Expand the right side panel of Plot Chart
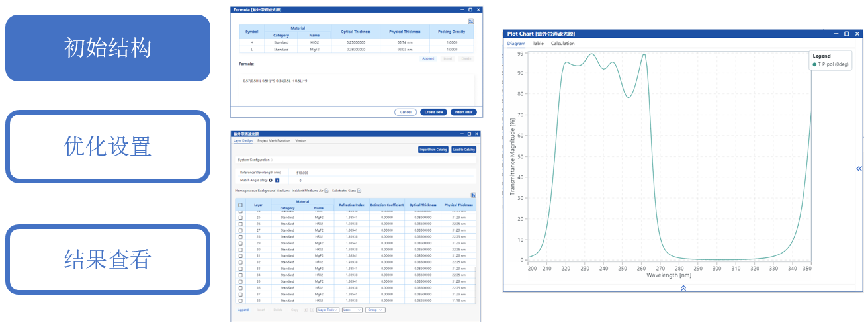The height and width of the screenshot is (325, 868). 859,169
